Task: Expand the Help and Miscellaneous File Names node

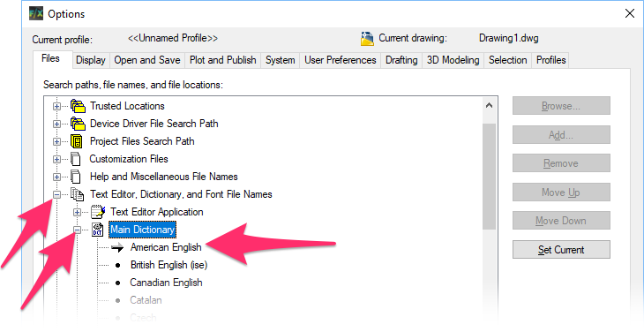Action: 56,177
